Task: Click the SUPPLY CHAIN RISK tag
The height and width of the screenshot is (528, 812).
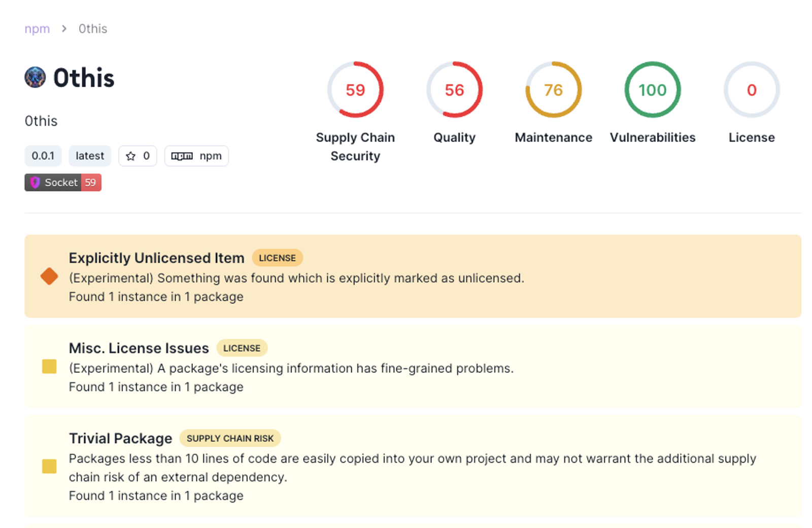Action: [230, 438]
